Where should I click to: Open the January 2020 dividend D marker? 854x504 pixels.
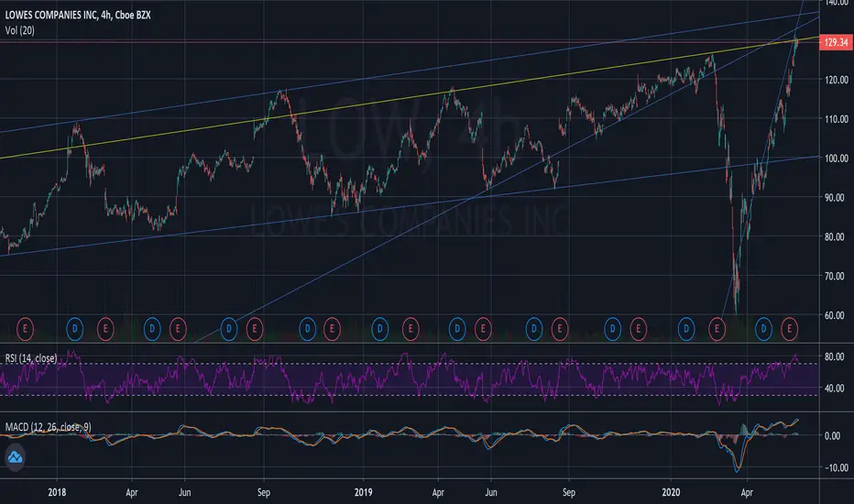click(685, 329)
